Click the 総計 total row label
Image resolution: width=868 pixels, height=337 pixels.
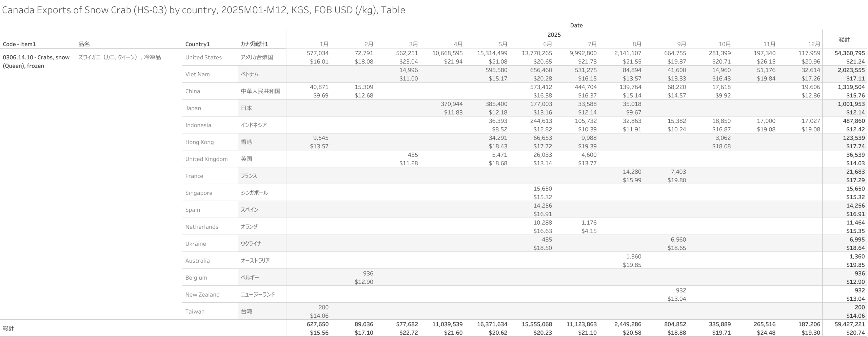click(8, 328)
